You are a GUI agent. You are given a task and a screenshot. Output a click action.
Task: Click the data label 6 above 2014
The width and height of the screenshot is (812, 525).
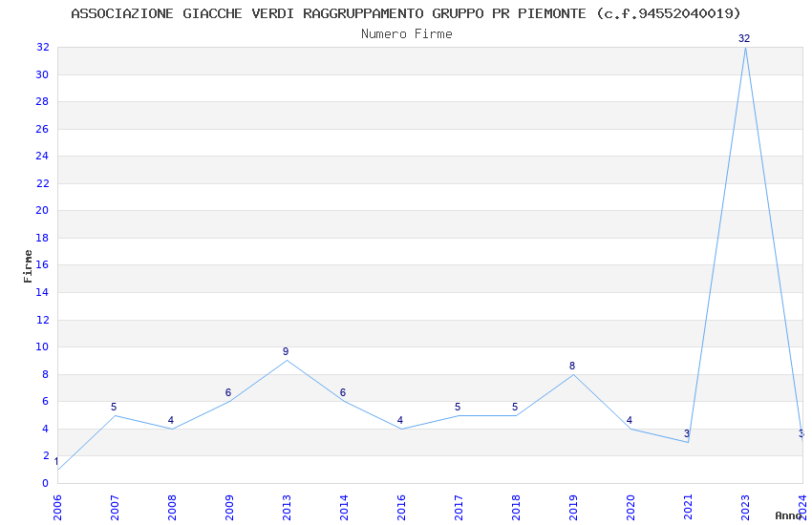tap(343, 392)
